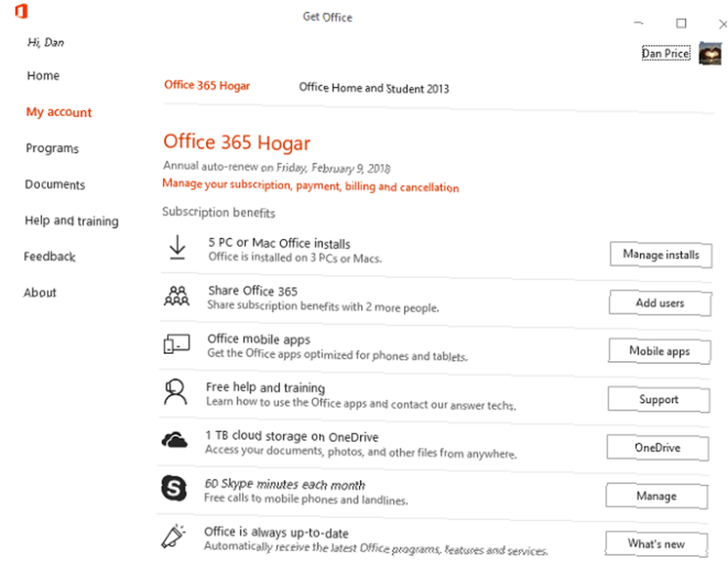Click '60 Skype minutes each month' title

click(x=285, y=484)
